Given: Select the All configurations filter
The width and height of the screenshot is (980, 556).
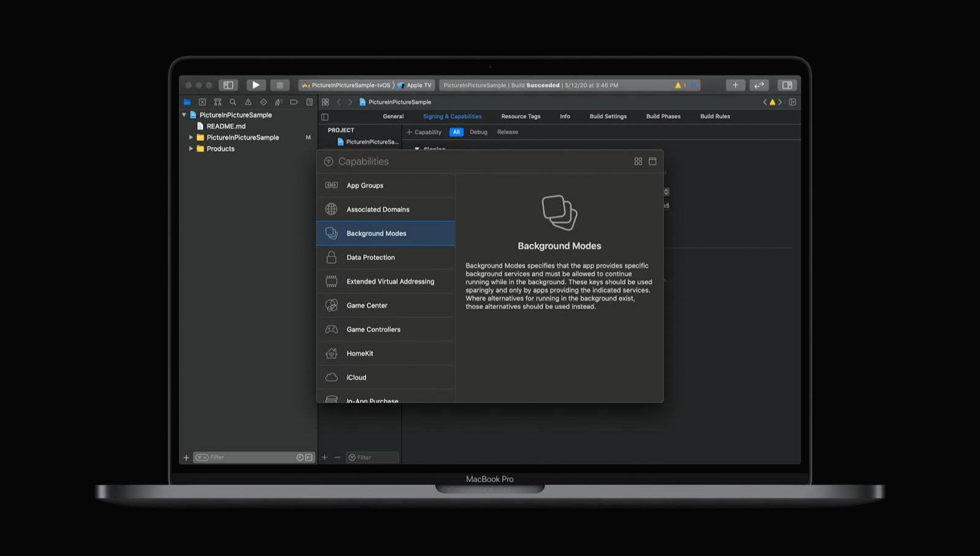Looking at the screenshot, I should (456, 132).
